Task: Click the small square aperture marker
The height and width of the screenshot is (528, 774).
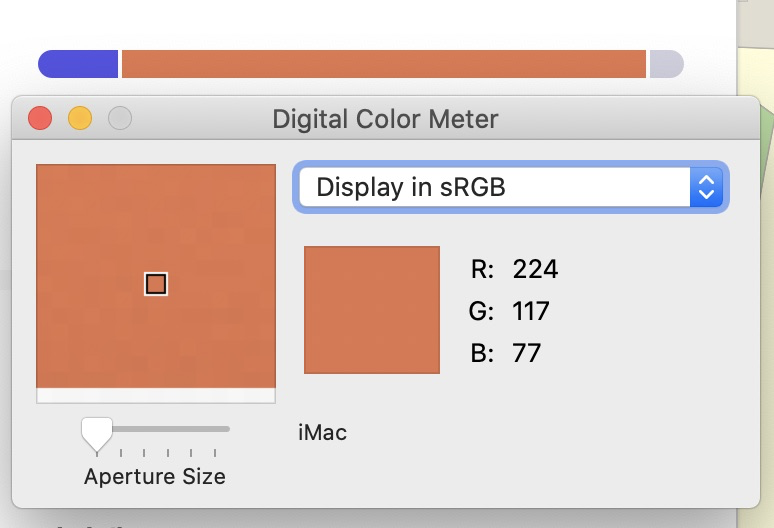Action: pos(156,284)
